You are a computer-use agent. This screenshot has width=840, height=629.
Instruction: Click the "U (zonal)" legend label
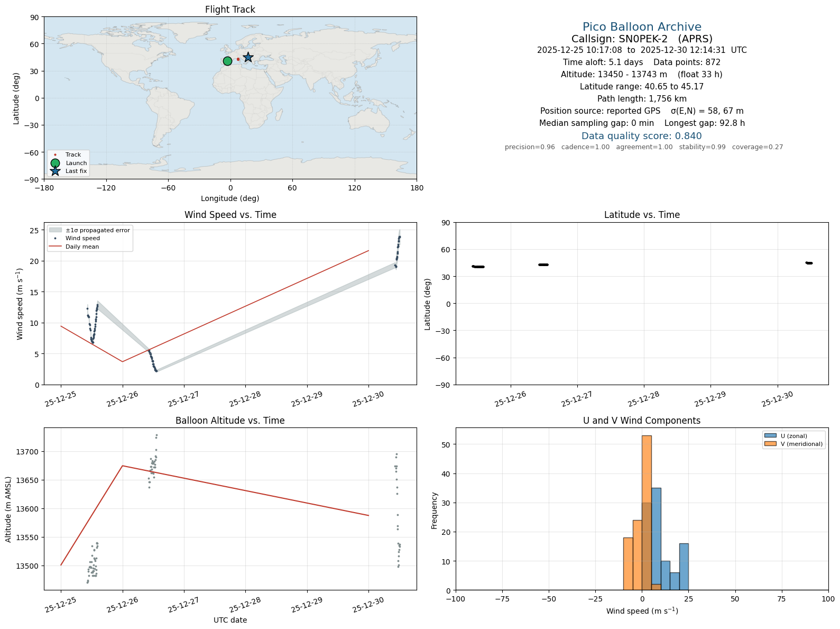click(794, 436)
